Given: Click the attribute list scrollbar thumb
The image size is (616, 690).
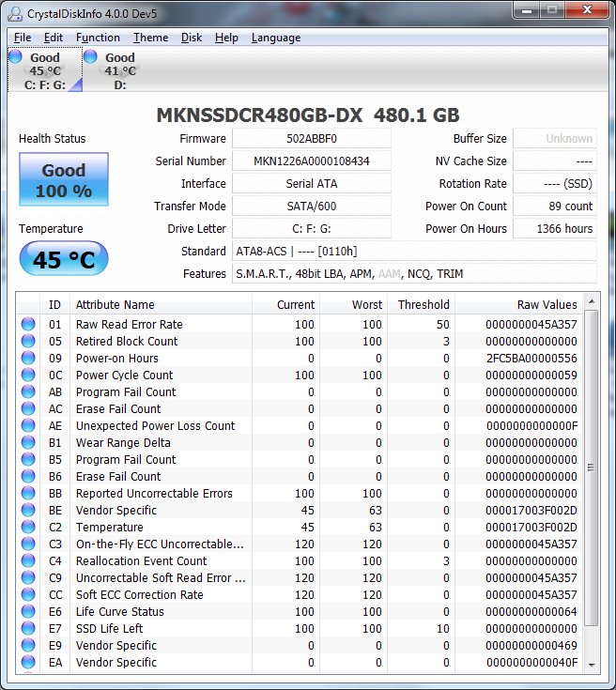Looking at the screenshot, I should 592,468.
